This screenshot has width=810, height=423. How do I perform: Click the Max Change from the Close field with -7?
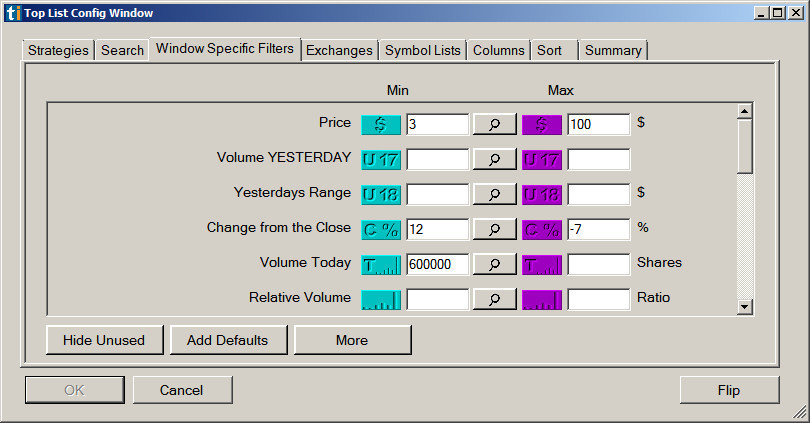[x=598, y=230]
